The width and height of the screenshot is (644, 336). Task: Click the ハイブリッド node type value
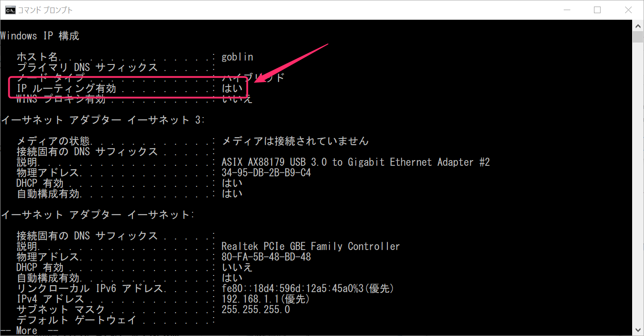[x=254, y=78]
